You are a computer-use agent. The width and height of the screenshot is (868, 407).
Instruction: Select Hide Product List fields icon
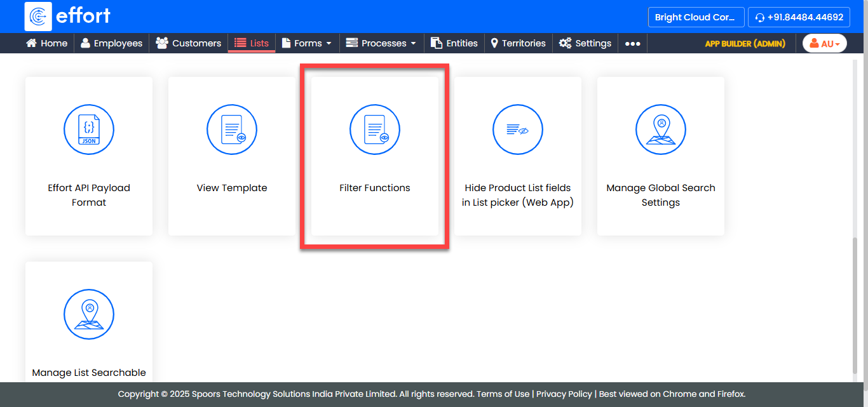518,130
